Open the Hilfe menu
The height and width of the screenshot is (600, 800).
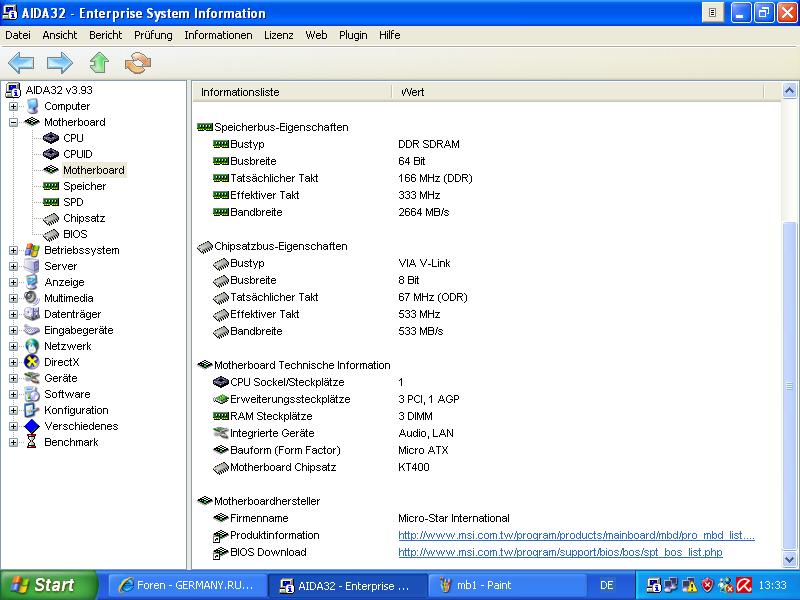click(x=389, y=35)
